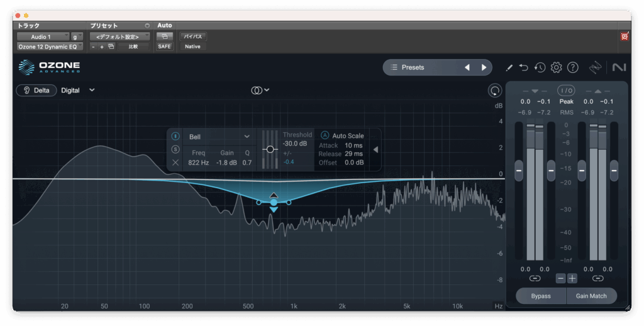Open the stereo channel mode dropdown
This screenshot has height=326, width=644.
pyautogui.click(x=260, y=90)
